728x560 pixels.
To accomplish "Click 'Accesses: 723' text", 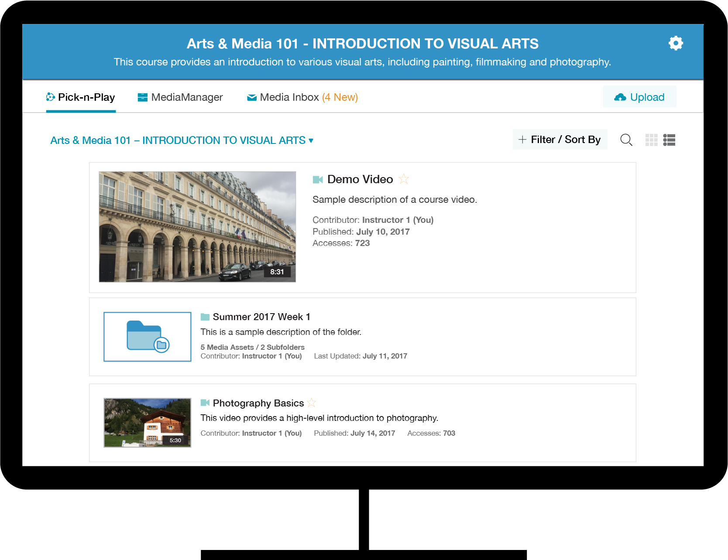I will pos(341,243).
